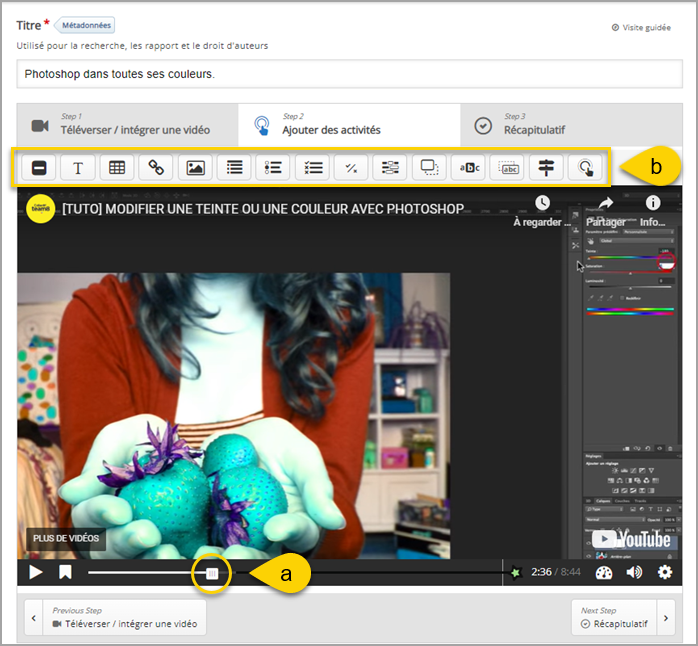Add a Drag and Drop interaction
The height and width of the screenshot is (646, 698).
(x=429, y=168)
